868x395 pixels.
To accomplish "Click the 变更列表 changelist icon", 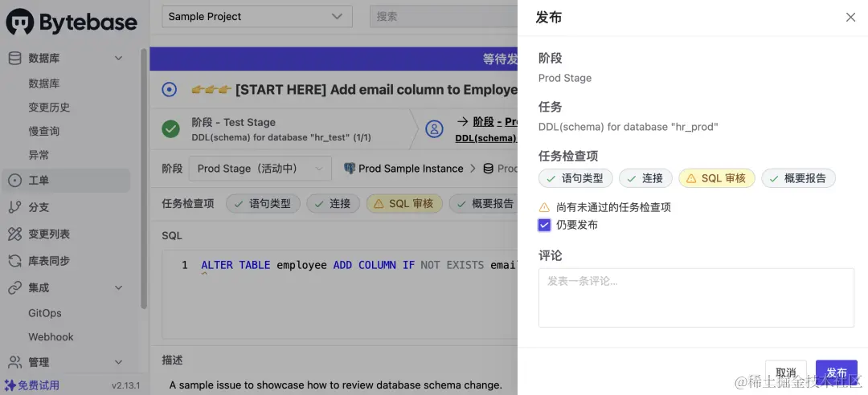I will tap(15, 234).
